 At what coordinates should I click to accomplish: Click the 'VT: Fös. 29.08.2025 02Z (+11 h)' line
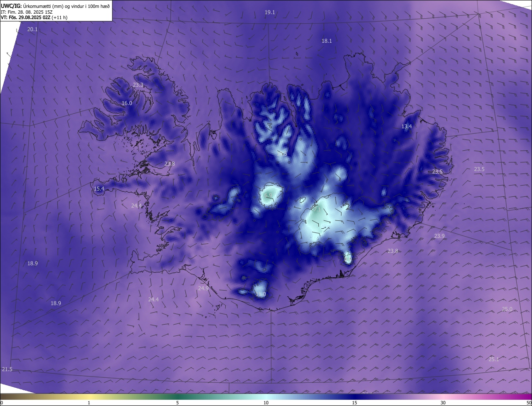click(x=34, y=17)
